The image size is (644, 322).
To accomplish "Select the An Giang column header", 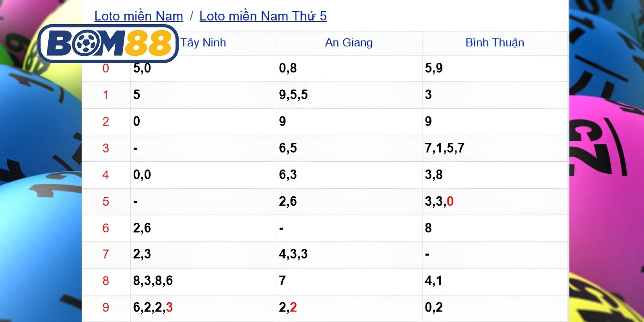I will pos(349,43).
